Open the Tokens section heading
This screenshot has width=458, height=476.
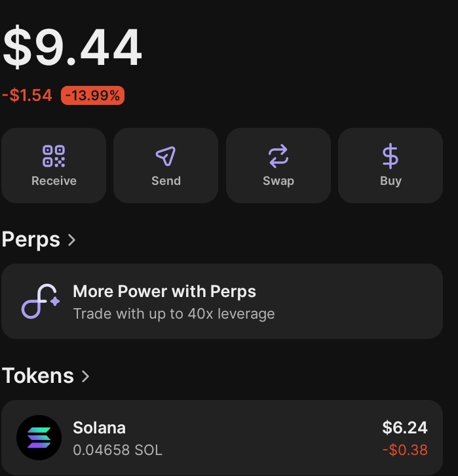click(x=38, y=376)
